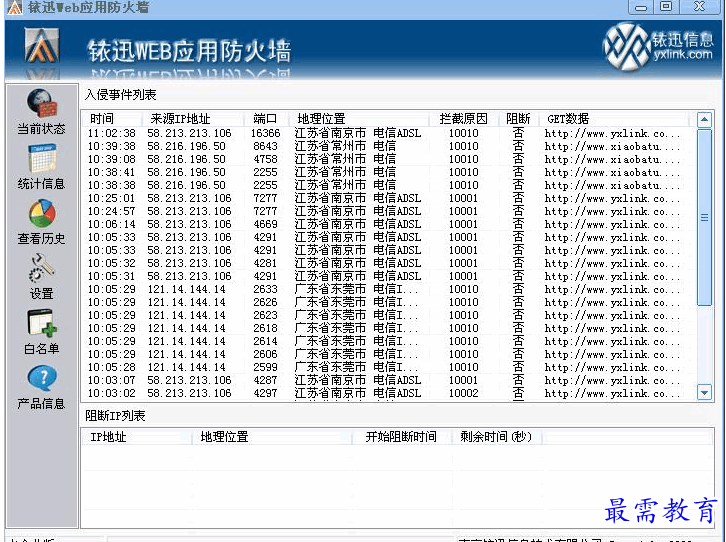Open the 查看历史 pie chart icon
This screenshot has width=726, height=542.
click(x=42, y=213)
